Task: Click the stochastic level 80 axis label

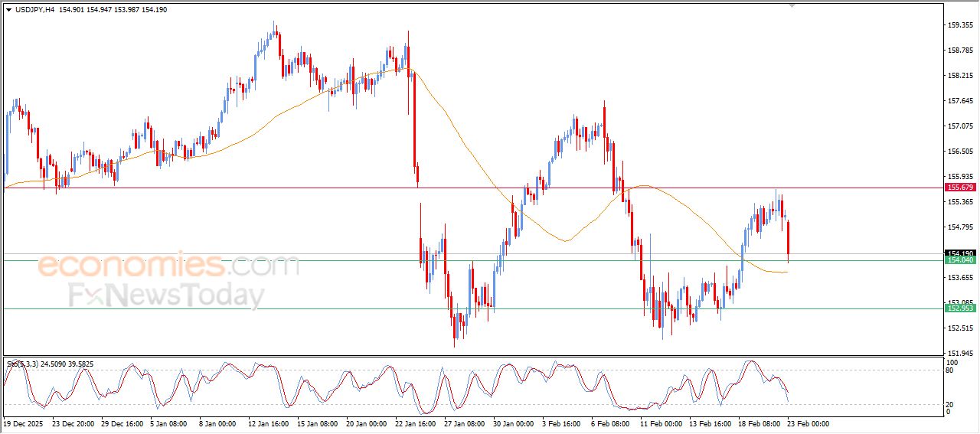Action: point(951,370)
